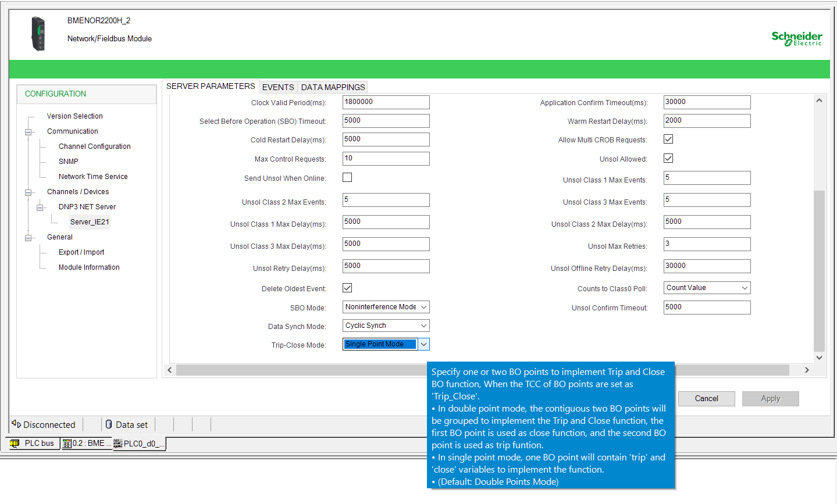The width and height of the screenshot is (837, 504).
Task: Click the horizontal scrollbar right arrow
Action: (x=807, y=370)
